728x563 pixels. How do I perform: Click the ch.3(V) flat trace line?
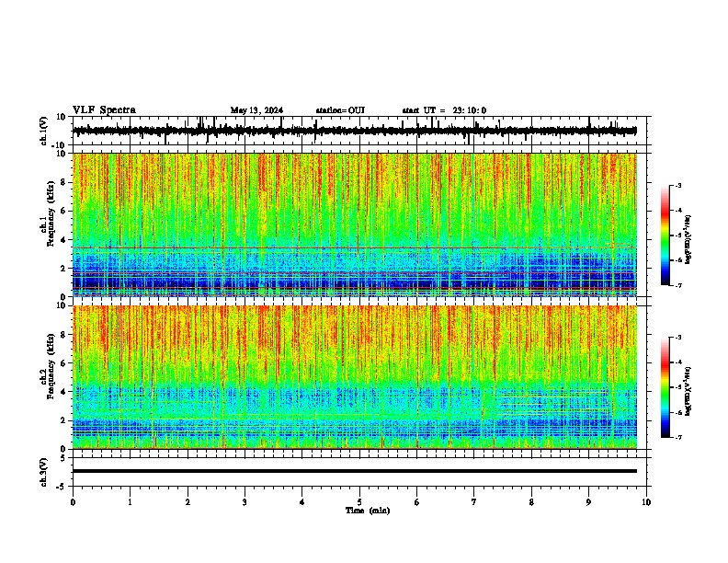coord(355,471)
